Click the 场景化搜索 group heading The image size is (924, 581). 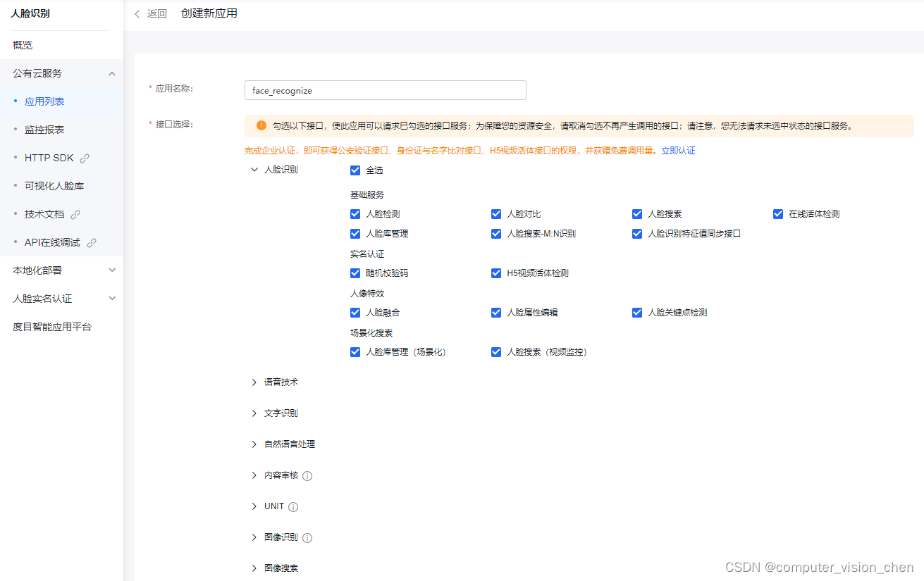(x=371, y=333)
